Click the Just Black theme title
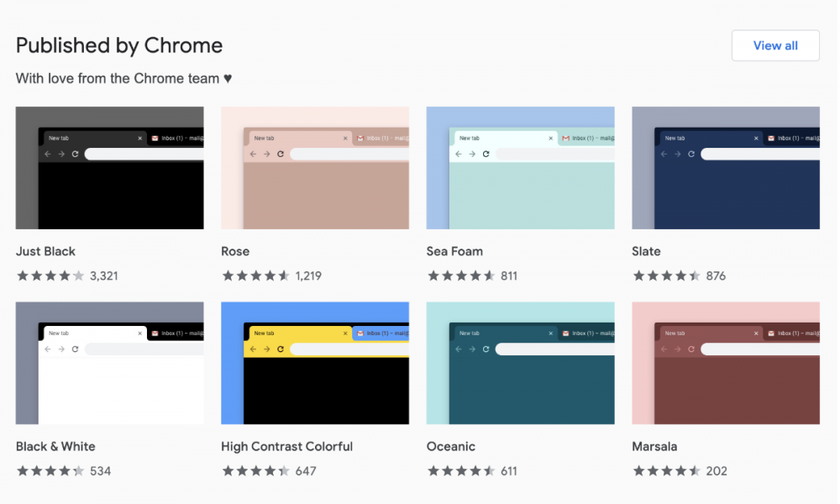Viewport: 840px width, 504px height. 45,251
